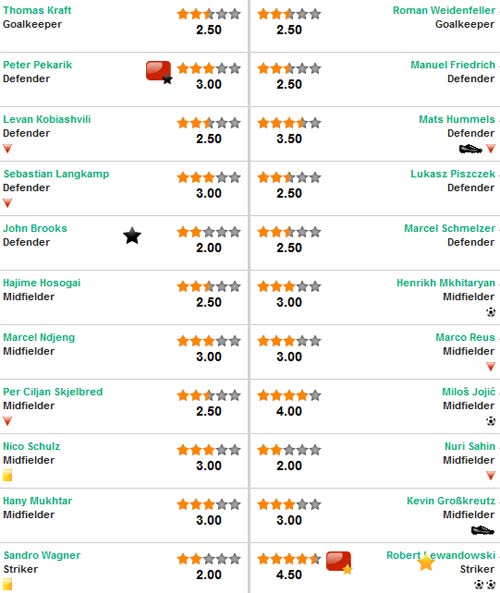Open Hajime Hosogai's profile link
Screen dimensions: 500x593
pos(42,283)
